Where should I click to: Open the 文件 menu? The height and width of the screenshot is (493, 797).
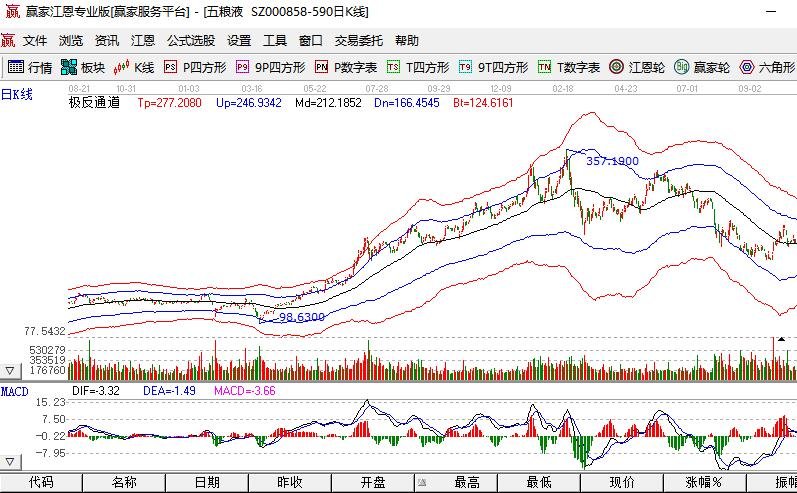click(35, 41)
